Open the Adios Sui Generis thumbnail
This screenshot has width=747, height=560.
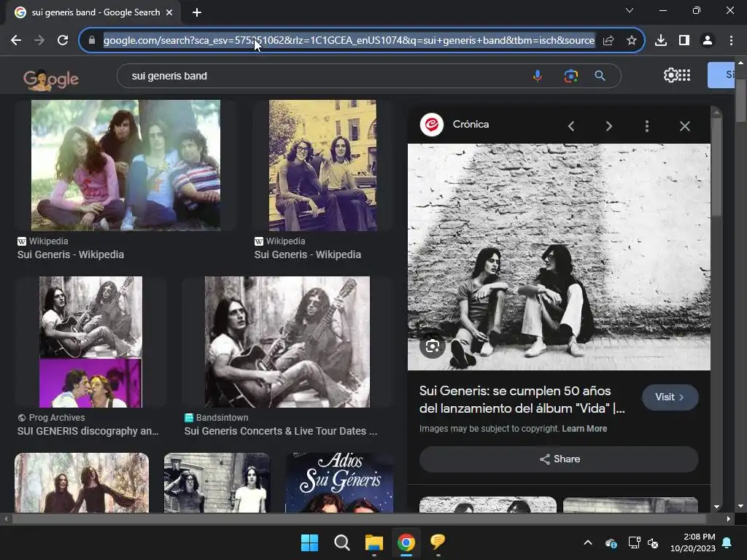pos(339,483)
